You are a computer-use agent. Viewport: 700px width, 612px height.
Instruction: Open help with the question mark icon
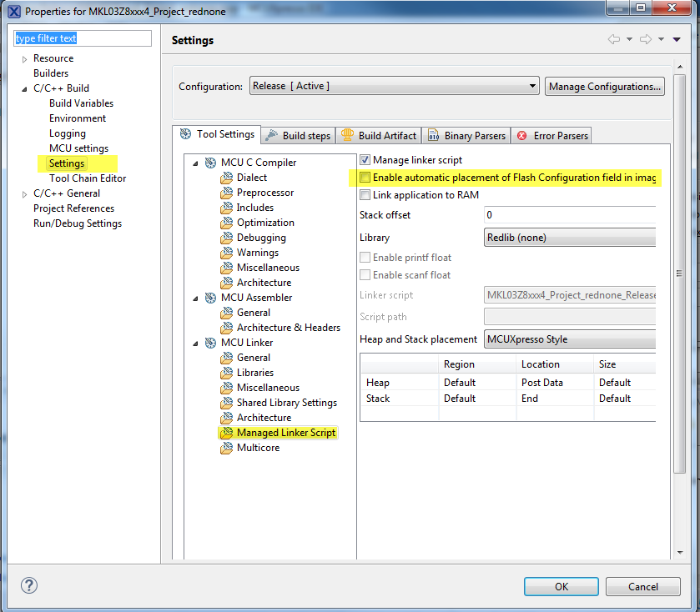pos(29,585)
